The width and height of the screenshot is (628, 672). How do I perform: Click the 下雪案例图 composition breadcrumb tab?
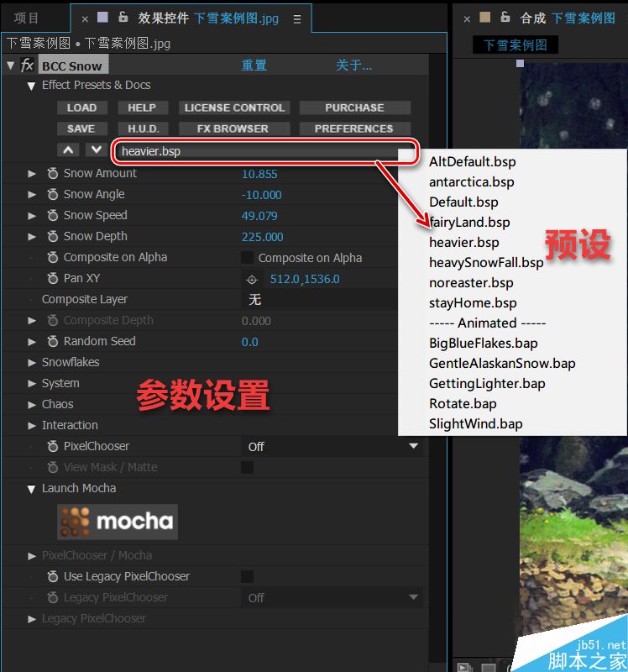tap(515, 45)
